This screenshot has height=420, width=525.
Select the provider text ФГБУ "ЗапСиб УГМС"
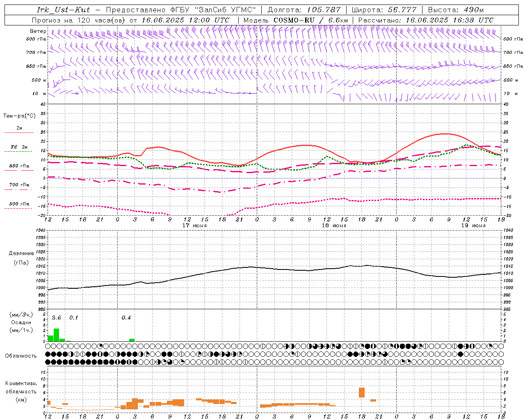pyautogui.click(x=213, y=10)
